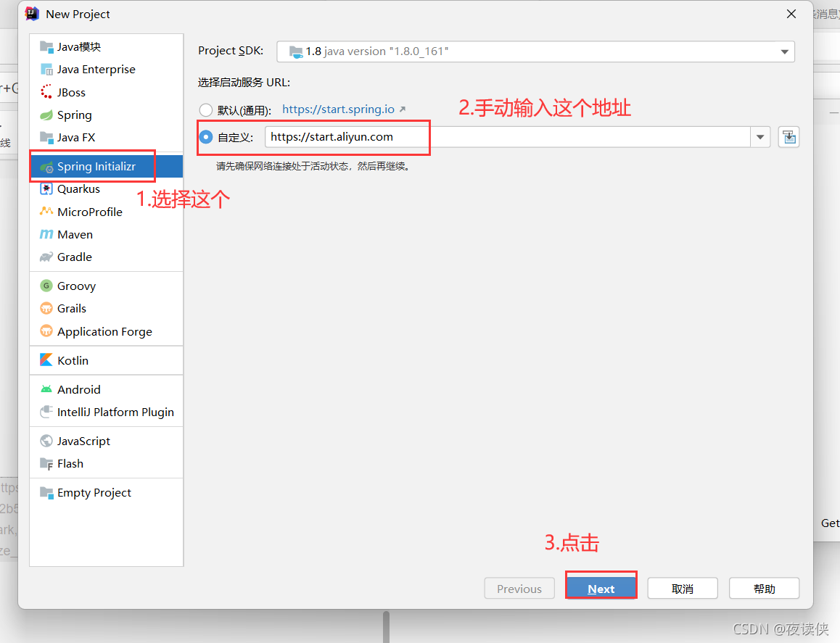Click the Maven icon

tap(46, 234)
